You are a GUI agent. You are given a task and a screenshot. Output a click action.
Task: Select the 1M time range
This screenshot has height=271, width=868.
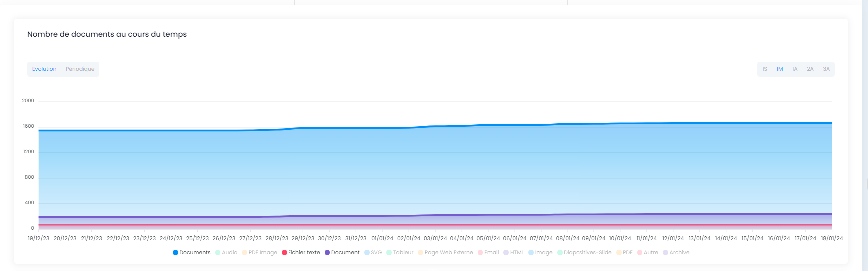[779, 69]
